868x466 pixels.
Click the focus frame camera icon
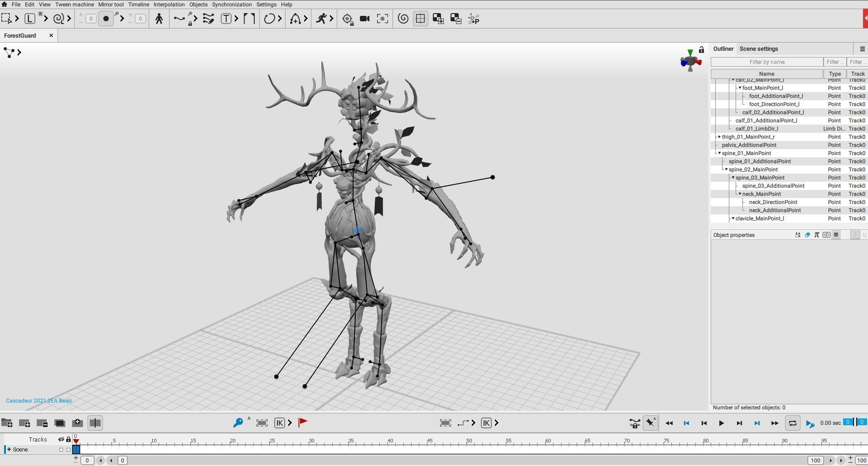pyautogui.click(x=383, y=19)
